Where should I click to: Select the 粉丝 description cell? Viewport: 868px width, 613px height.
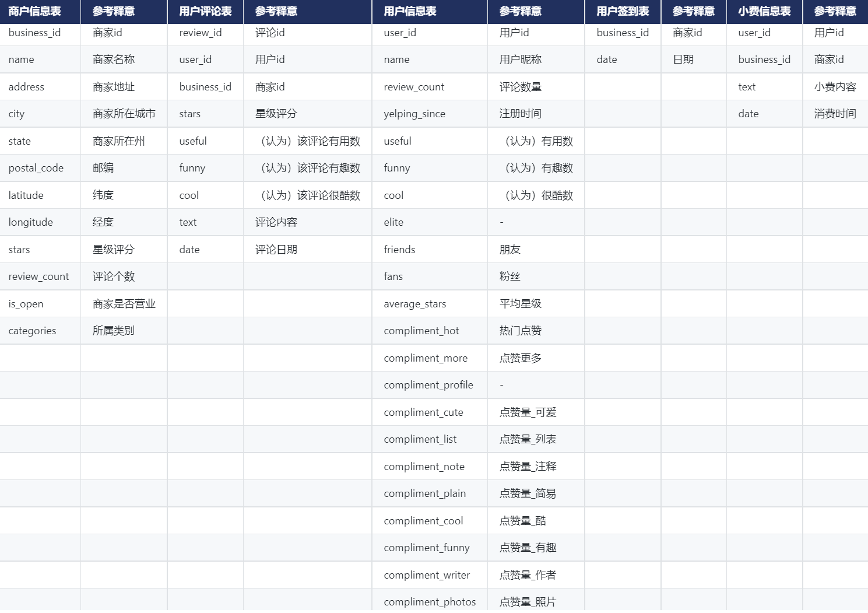click(x=536, y=276)
